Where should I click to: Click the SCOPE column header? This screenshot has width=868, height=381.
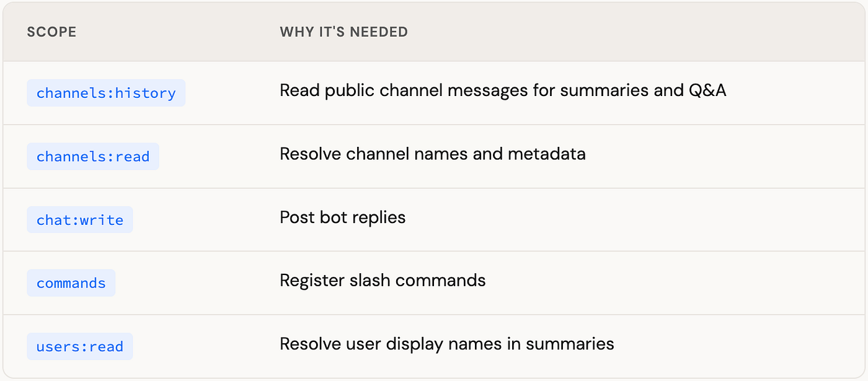51,32
